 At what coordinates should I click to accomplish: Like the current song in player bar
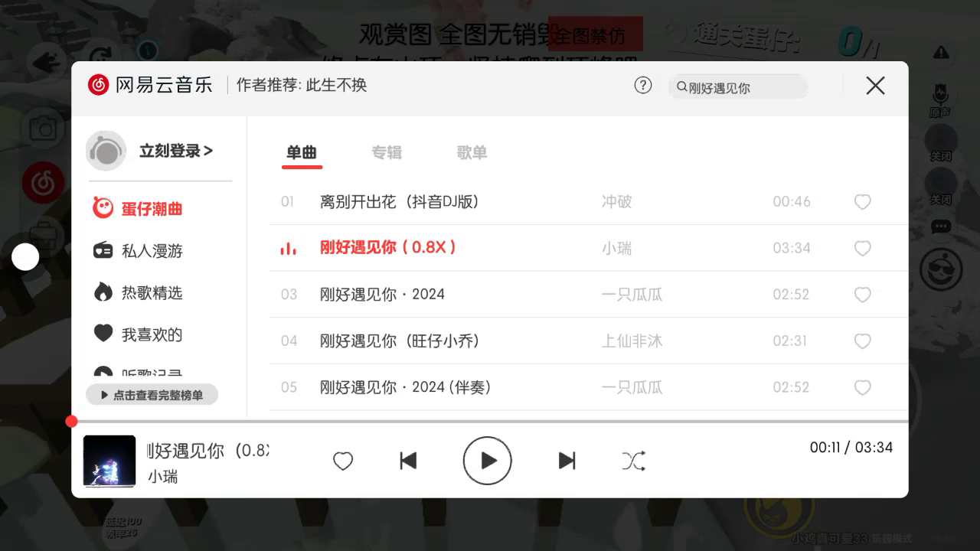[343, 461]
